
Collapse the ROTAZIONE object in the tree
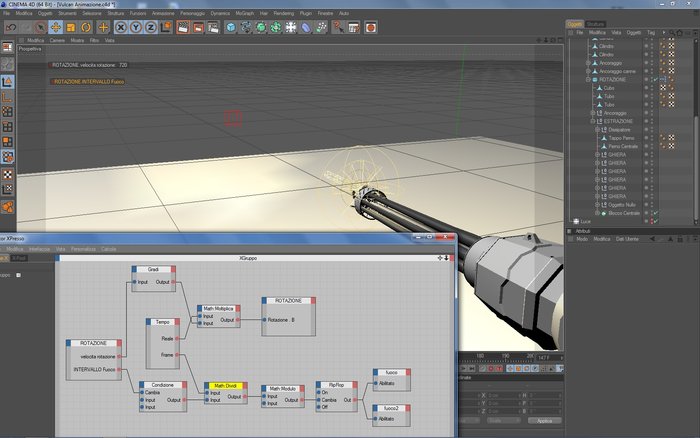(x=588, y=79)
